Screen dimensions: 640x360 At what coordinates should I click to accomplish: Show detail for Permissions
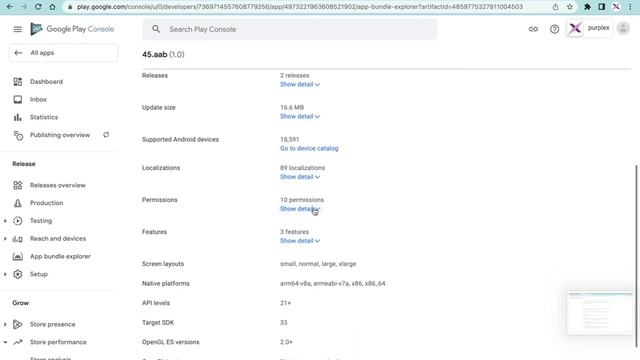(300, 209)
